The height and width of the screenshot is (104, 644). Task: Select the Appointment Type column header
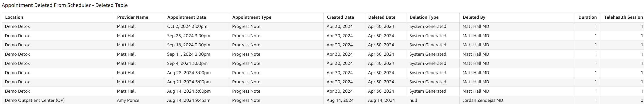click(252, 17)
